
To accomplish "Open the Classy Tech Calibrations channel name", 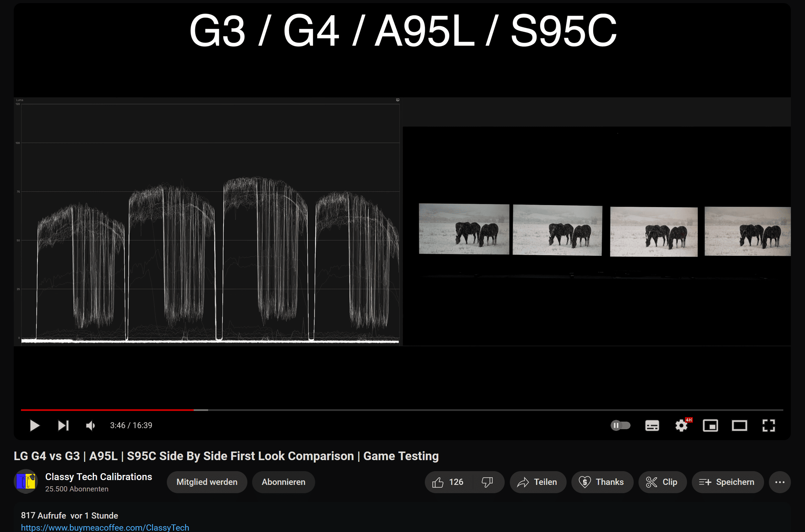I will tap(99, 477).
